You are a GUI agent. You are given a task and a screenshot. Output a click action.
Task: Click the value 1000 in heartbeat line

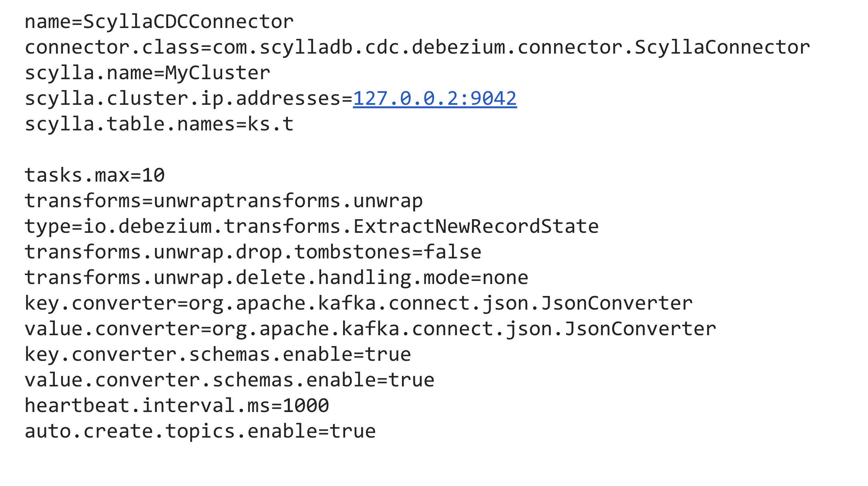[x=306, y=406]
